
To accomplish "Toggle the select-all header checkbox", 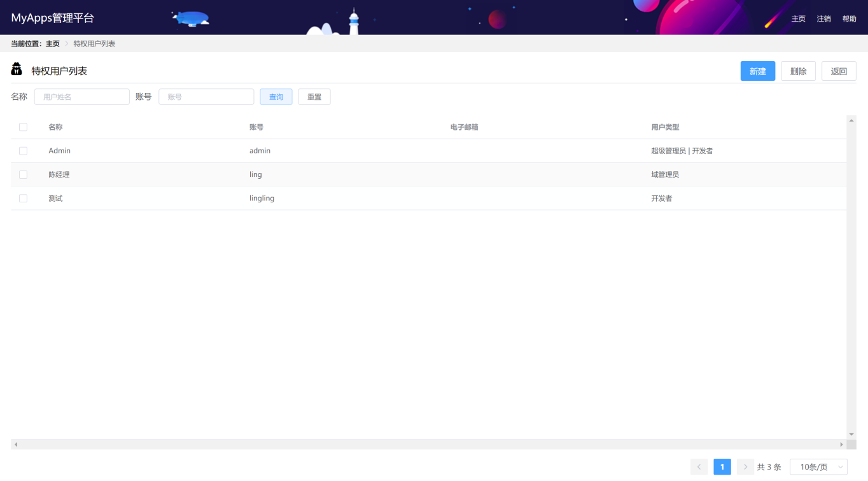I will tap(24, 127).
